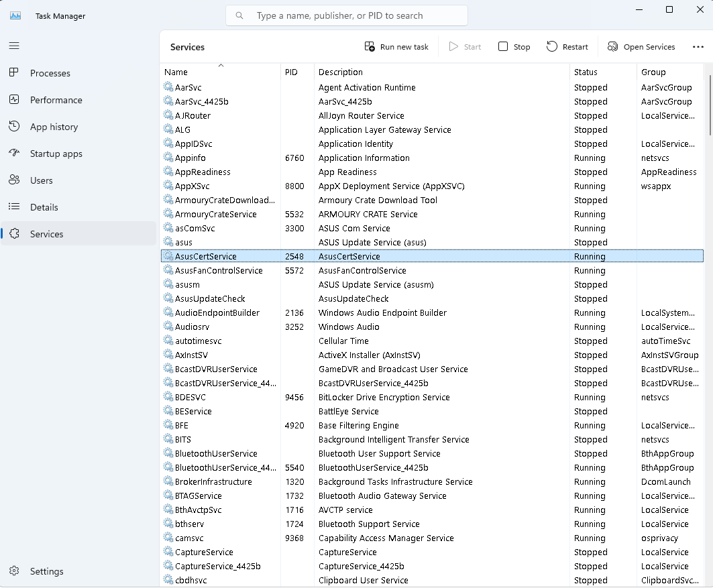Click the Open Services button
This screenshot has width=713, height=588.
tap(641, 47)
